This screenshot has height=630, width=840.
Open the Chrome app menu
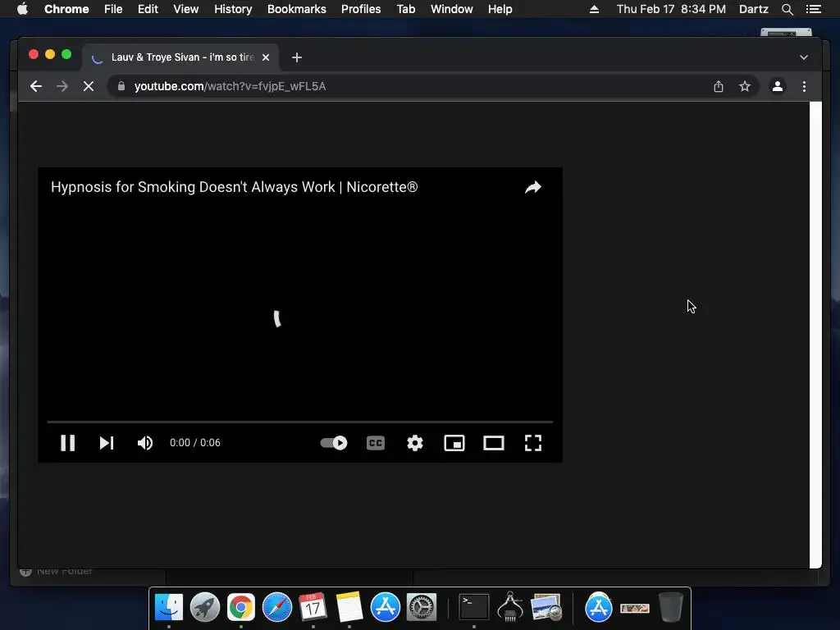tap(66, 9)
